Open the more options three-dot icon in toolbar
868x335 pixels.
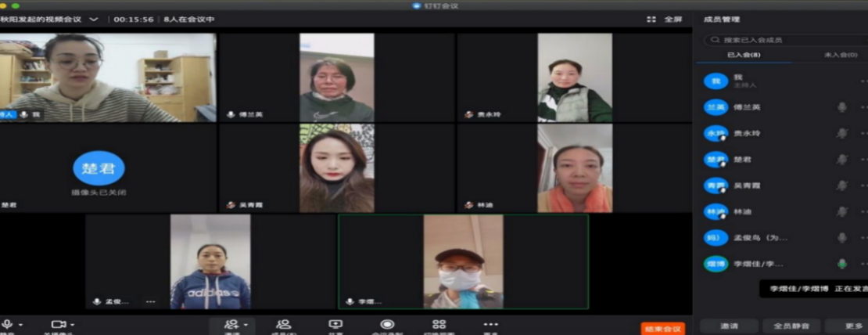point(490,324)
